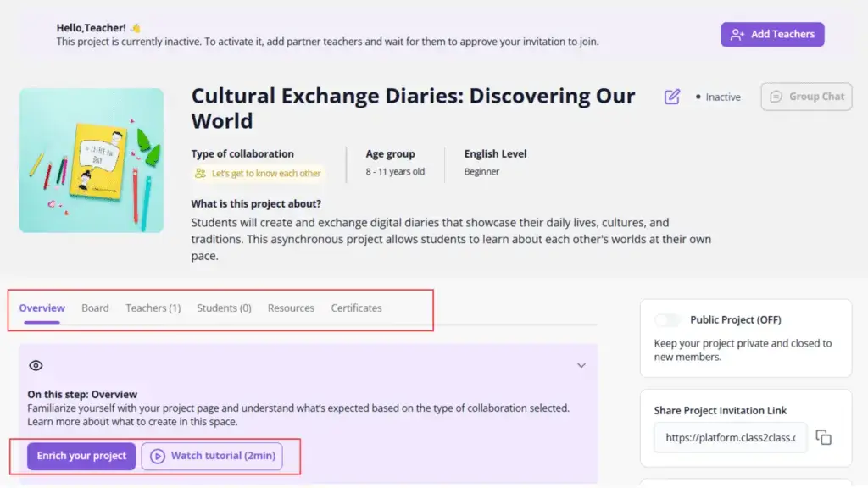Open the Teachers (1) tab
The height and width of the screenshot is (488, 868).
(x=153, y=308)
